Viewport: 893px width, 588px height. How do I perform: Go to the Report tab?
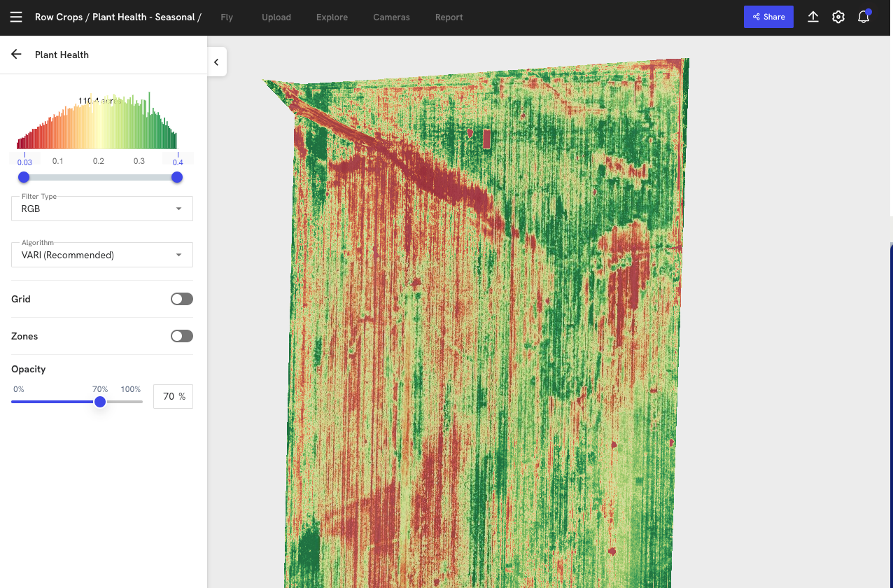pyautogui.click(x=449, y=17)
